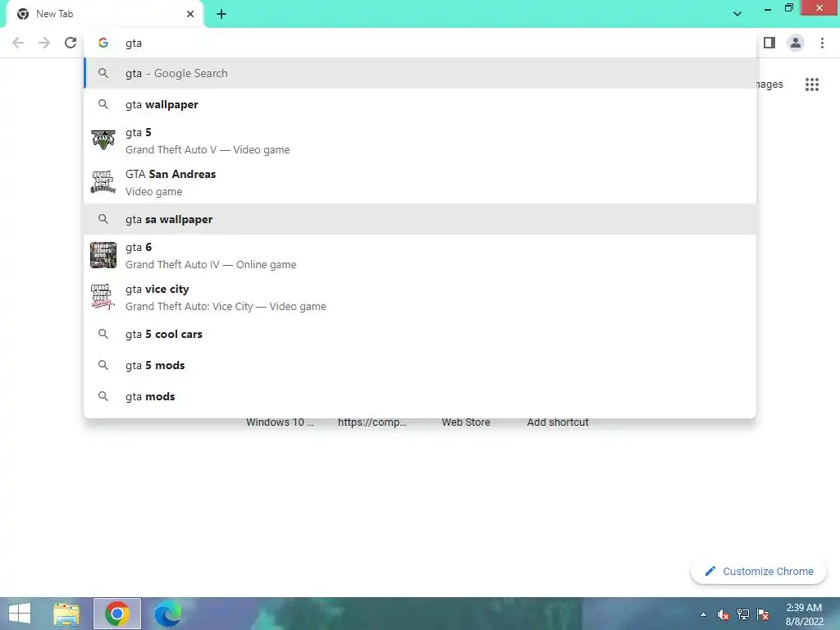
Task: Show hidden system tray icons
Action: 703,614
